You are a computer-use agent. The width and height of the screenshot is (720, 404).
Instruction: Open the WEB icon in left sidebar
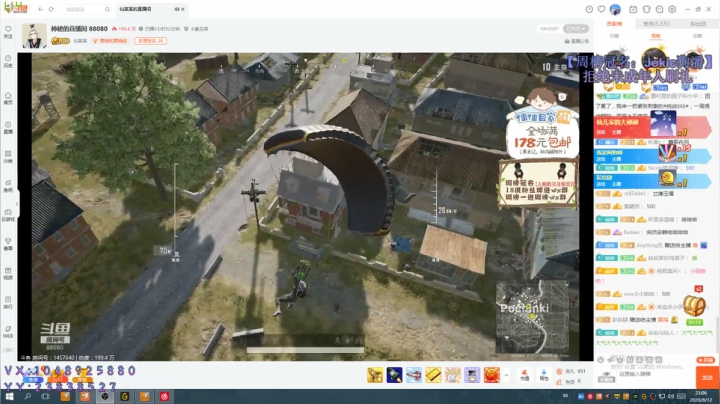click(8, 331)
